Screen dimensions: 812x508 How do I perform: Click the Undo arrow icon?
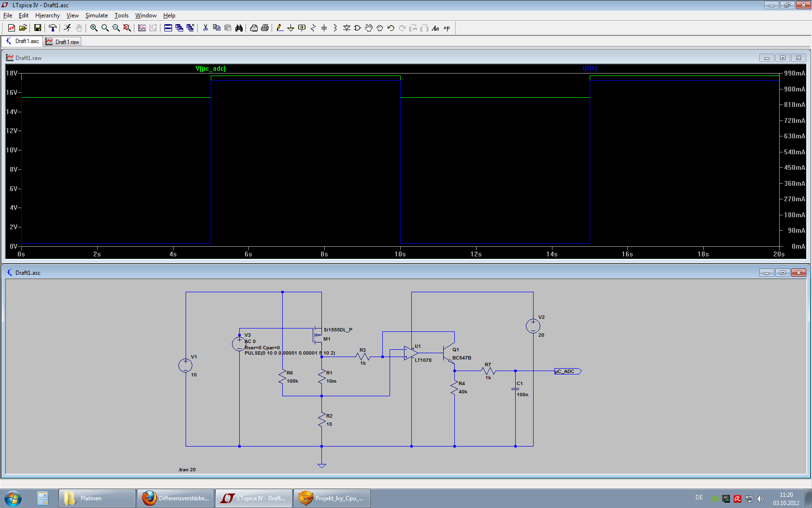tap(391, 28)
